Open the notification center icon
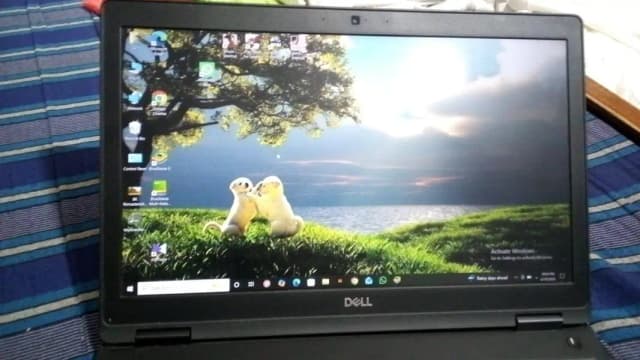 [562, 276]
